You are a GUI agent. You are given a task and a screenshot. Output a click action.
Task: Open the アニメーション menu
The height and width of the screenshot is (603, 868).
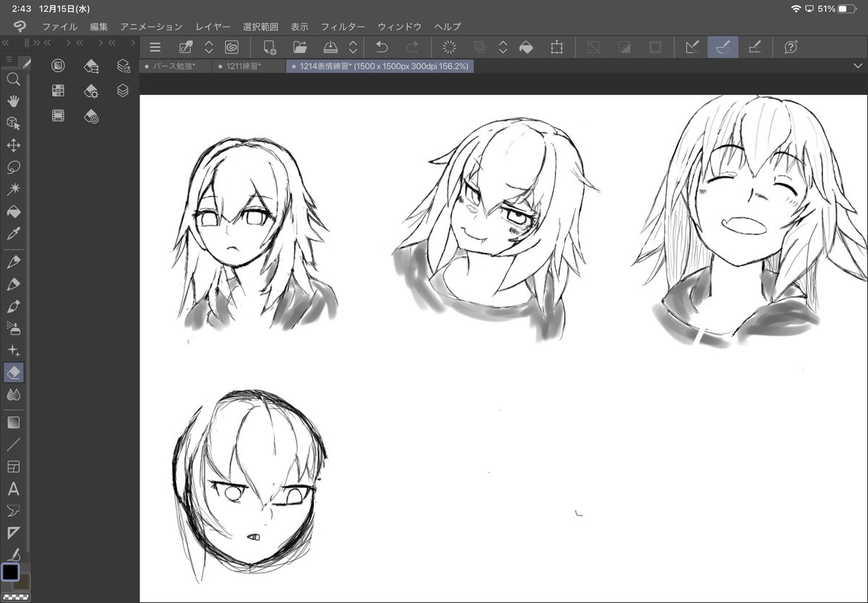[151, 27]
